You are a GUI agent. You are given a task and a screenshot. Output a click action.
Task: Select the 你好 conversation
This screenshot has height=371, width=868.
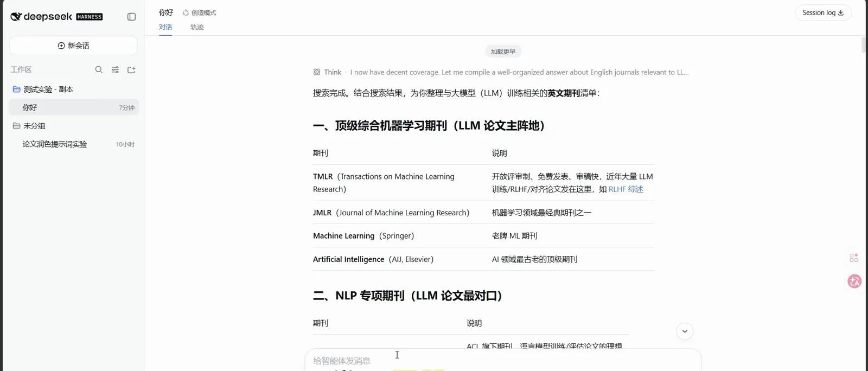click(74, 107)
